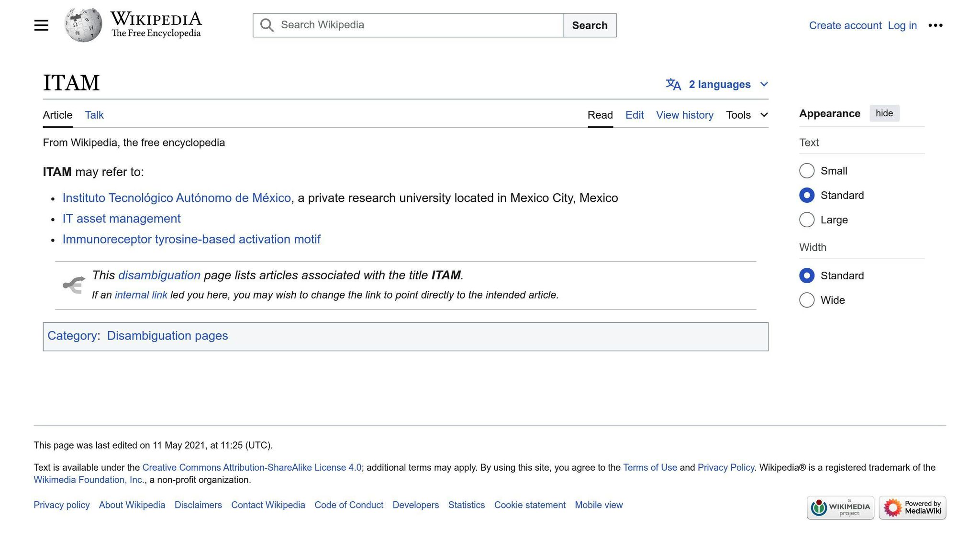Select Standard width option
This screenshot has height=551, width=980.
click(807, 275)
